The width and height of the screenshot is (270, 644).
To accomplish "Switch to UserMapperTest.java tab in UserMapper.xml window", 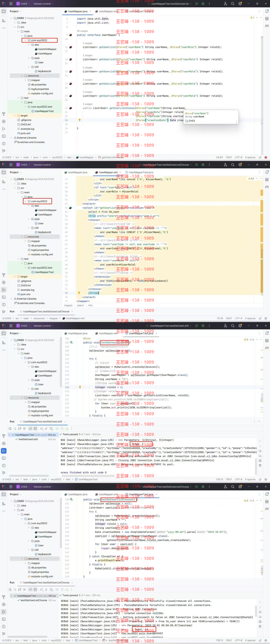I will click(x=139, y=172).
